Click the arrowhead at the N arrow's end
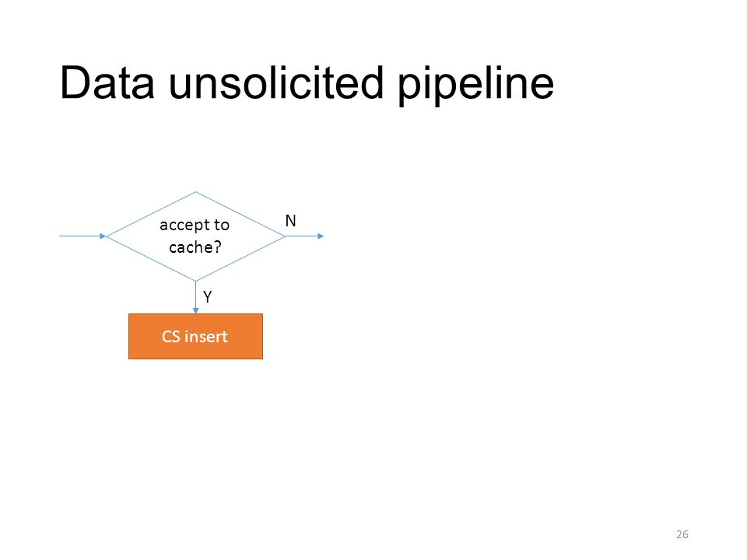Image resolution: width=747 pixels, height=560 pixels. [x=321, y=236]
